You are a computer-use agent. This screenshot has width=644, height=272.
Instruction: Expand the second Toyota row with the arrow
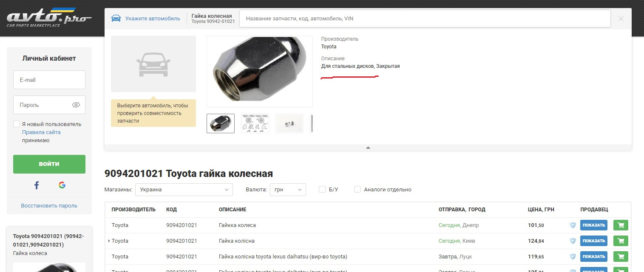pos(109,241)
